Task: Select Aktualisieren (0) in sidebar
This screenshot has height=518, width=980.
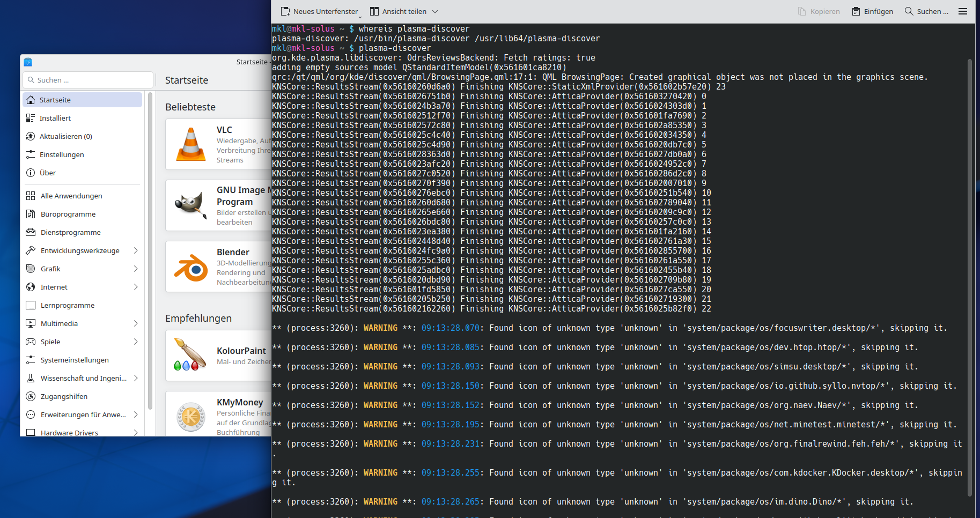Action: point(65,136)
